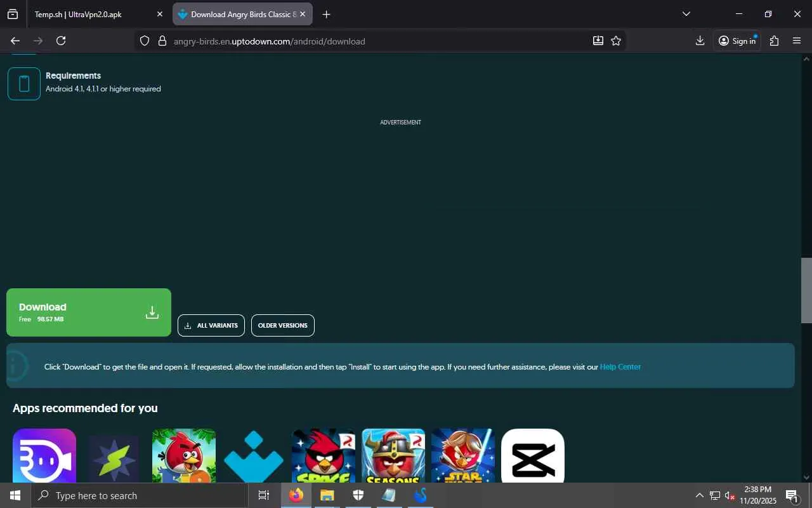Click the green Download button
Image resolution: width=812 pixels, height=508 pixels.
coord(89,312)
